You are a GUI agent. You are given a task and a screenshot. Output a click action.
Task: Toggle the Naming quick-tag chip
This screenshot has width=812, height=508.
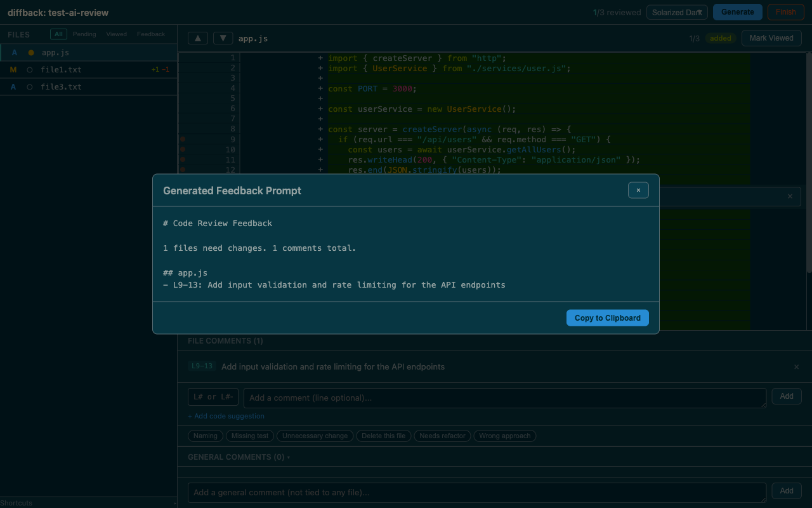[x=205, y=436]
